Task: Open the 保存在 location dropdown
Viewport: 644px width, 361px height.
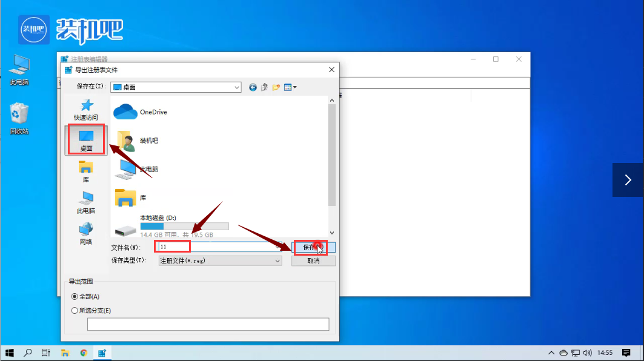Action: tap(237, 87)
